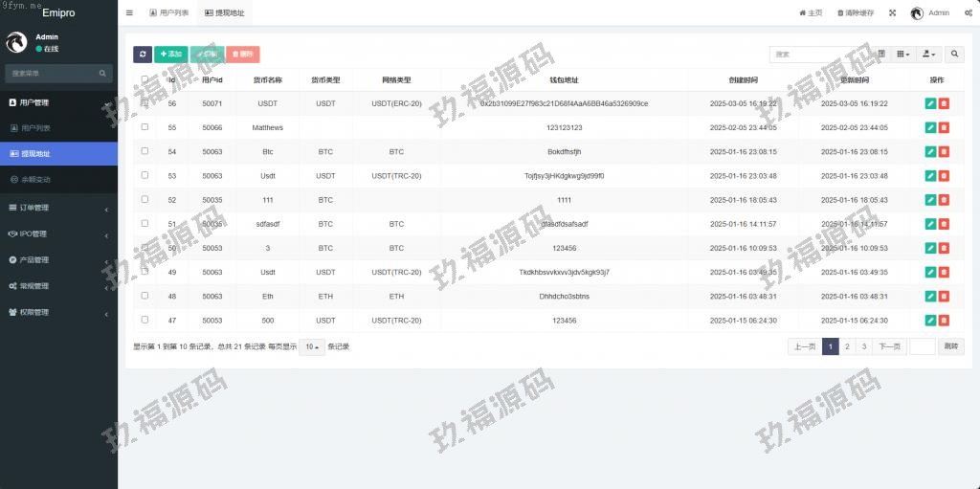This screenshot has height=489, width=980.
Task: Click the green edit icon for row 56
Action: click(930, 103)
